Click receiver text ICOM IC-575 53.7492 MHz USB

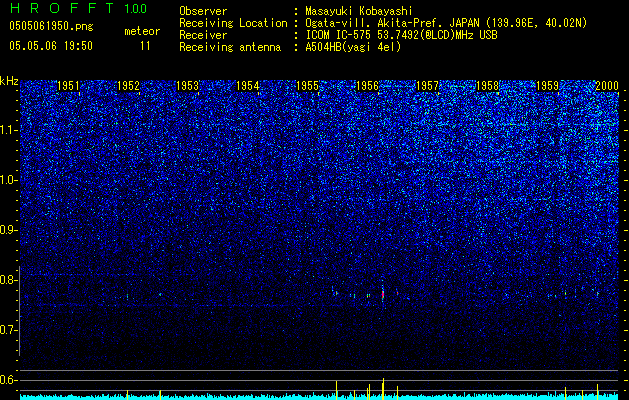[x=401, y=35]
